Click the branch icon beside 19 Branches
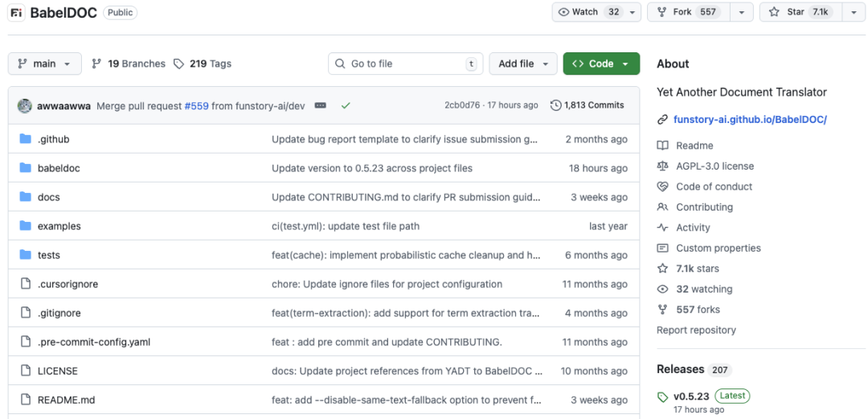 97,64
